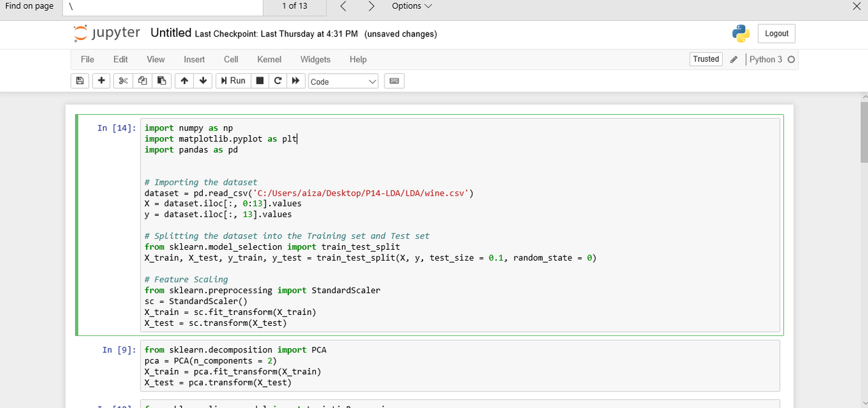Click the '# Feature Scaling' comment

tap(186, 279)
